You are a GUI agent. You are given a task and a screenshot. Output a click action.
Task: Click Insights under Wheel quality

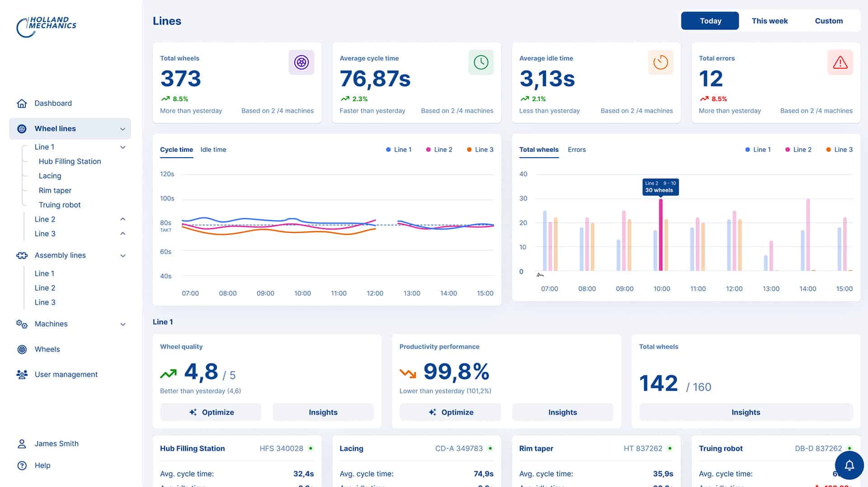click(323, 412)
